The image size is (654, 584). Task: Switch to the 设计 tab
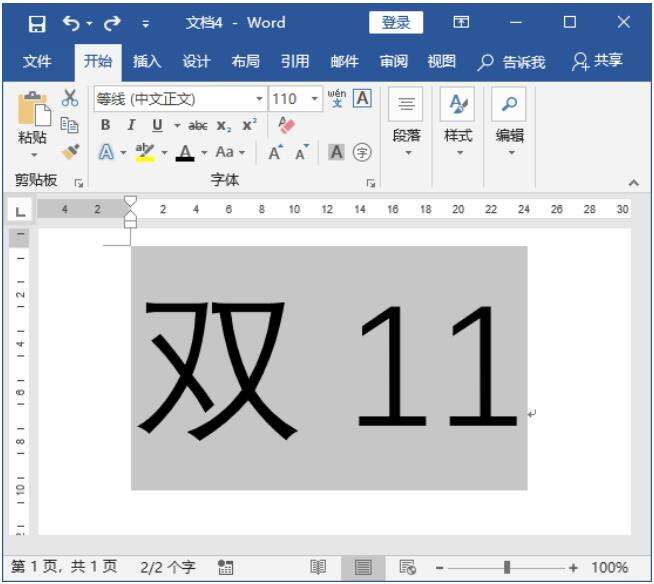click(196, 62)
